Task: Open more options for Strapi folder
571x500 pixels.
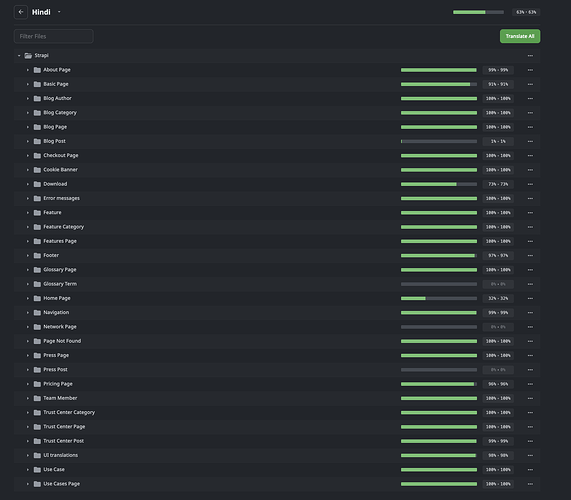Action: pos(530,56)
